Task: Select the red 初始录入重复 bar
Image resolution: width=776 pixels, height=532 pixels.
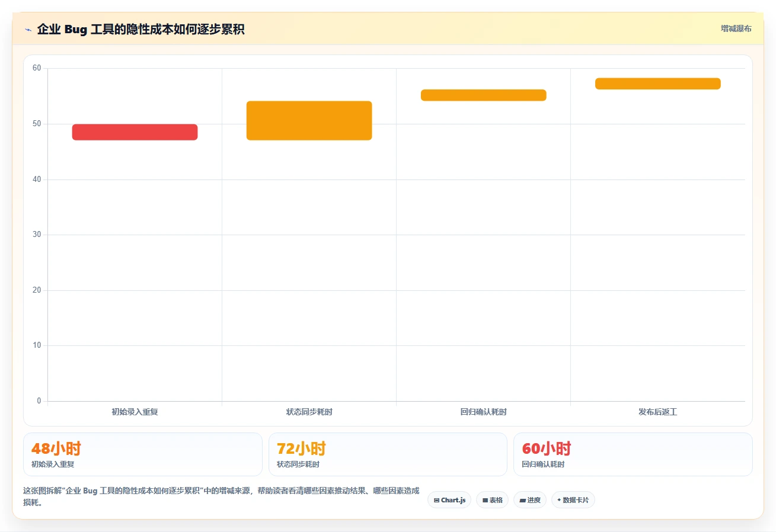Action: [x=135, y=132]
